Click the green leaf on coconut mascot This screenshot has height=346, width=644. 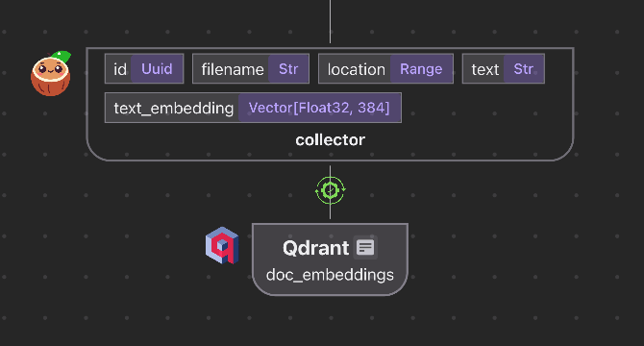coord(62,57)
